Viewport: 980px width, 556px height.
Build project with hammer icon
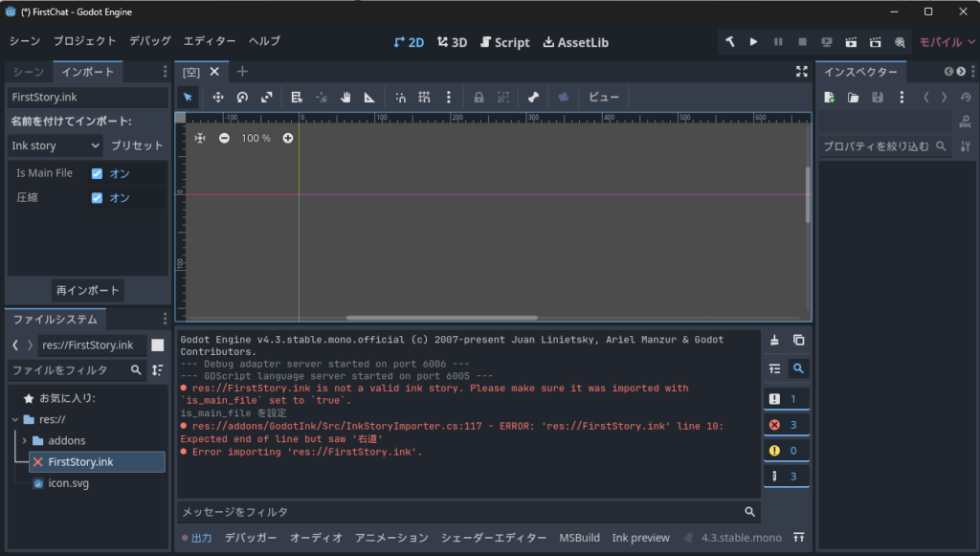730,42
